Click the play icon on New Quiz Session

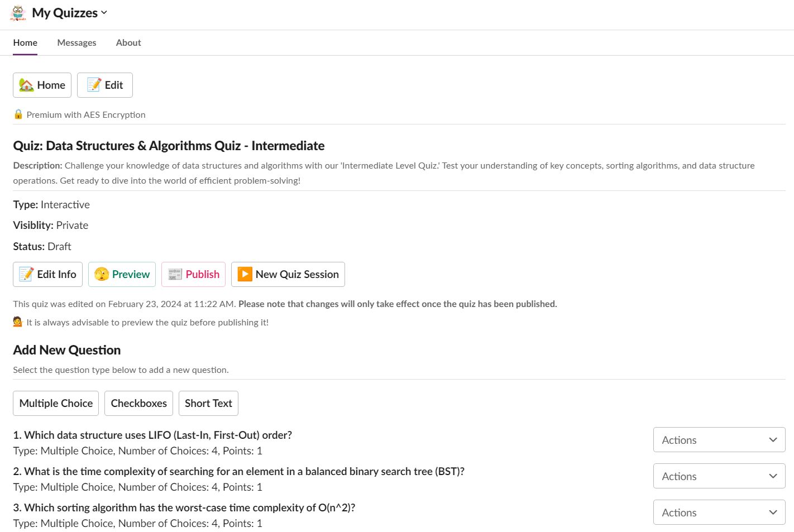pos(245,274)
